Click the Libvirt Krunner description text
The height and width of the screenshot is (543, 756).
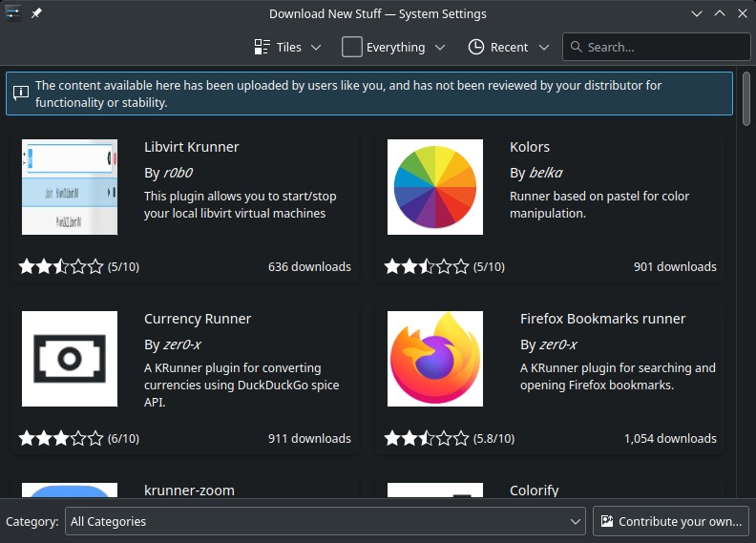(241, 205)
